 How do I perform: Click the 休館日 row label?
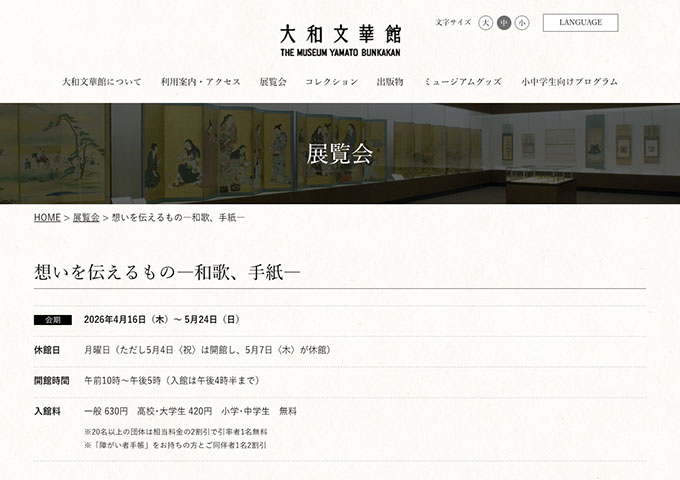(x=47, y=350)
